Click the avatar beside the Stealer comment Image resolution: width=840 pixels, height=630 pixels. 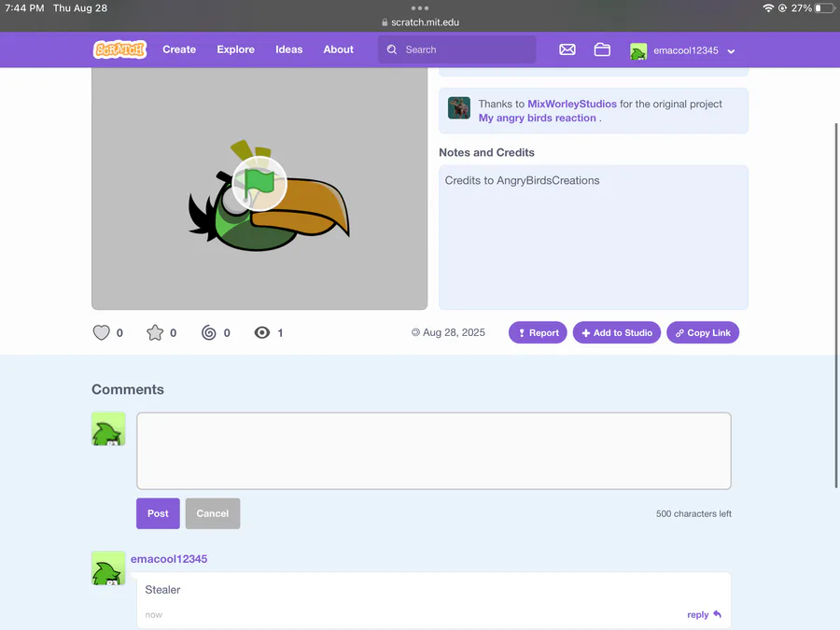coord(108,567)
